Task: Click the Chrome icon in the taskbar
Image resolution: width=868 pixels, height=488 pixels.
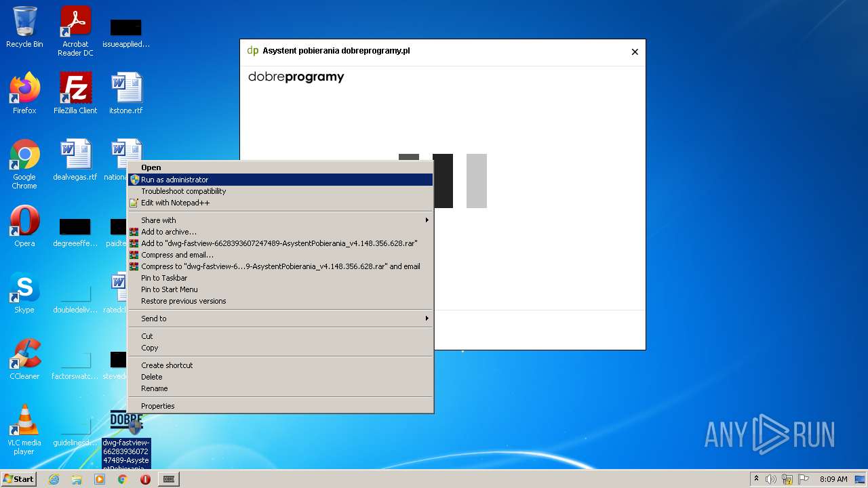Action: coord(123,479)
